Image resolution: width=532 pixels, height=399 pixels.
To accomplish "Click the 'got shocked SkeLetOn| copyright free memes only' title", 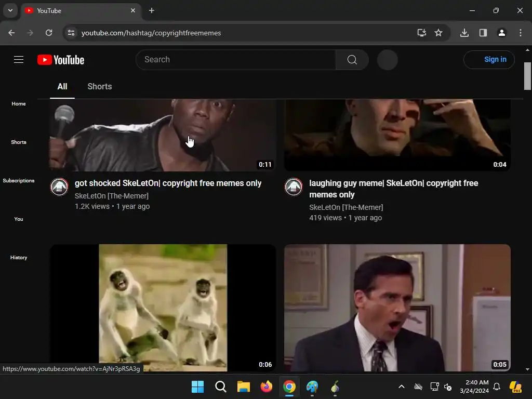I will (x=168, y=183).
